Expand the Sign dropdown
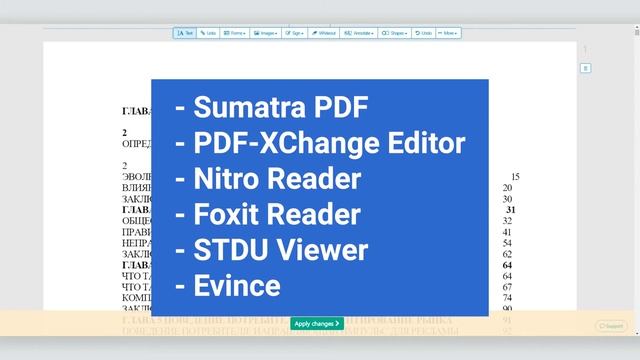 click(x=294, y=33)
